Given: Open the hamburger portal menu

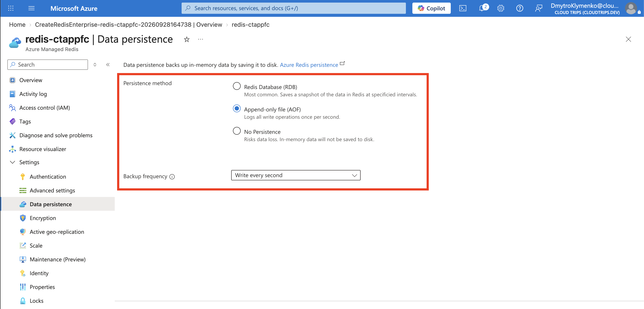Looking at the screenshot, I should pyautogui.click(x=31, y=8).
